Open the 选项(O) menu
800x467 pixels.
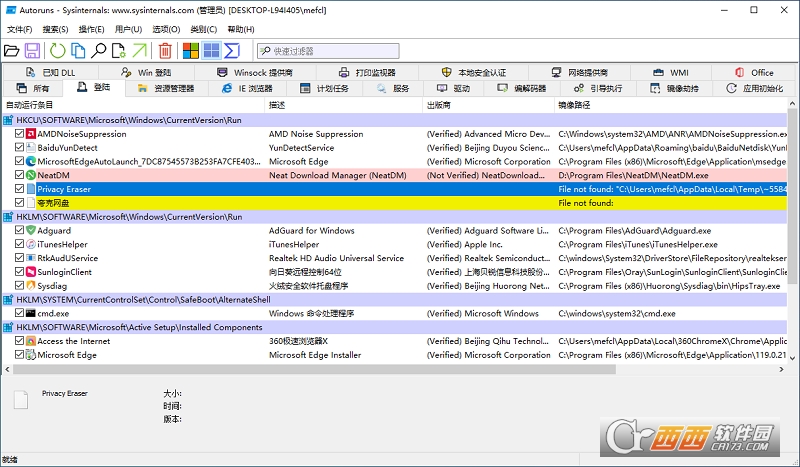(x=166, y=29)
